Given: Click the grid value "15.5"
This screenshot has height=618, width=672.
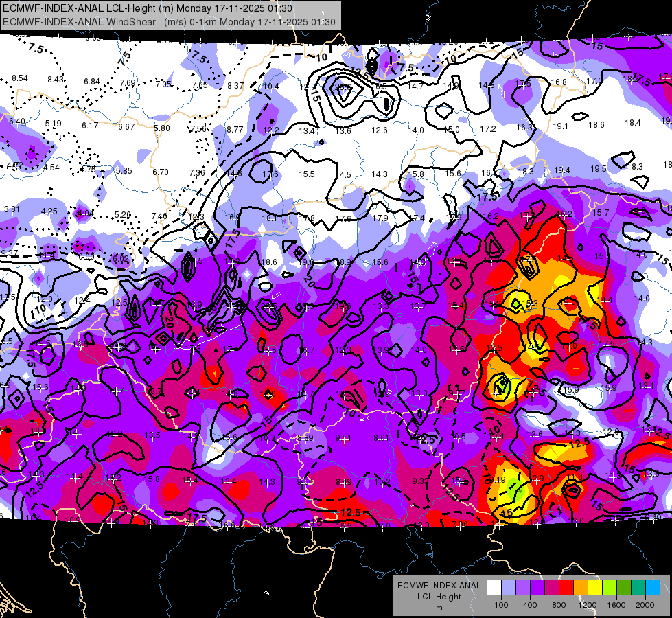Looking at the screenshot, I should coord(307,174).
